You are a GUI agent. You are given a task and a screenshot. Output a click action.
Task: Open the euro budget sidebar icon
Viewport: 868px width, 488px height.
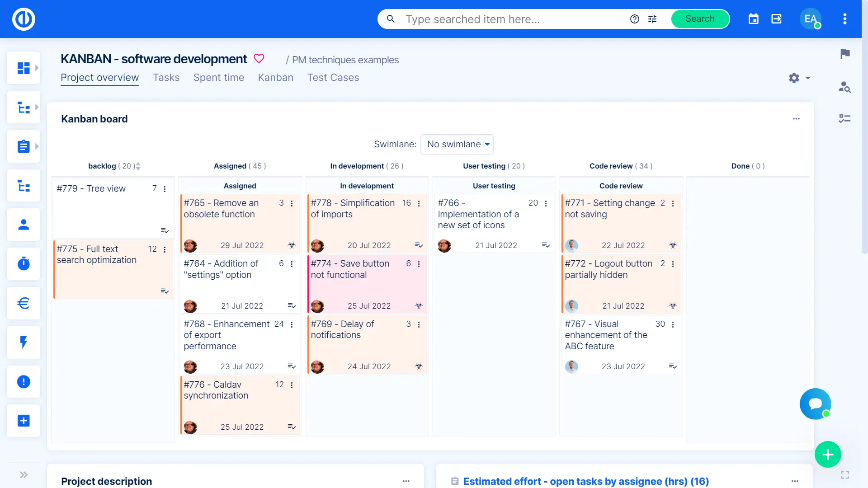point(24,303)
